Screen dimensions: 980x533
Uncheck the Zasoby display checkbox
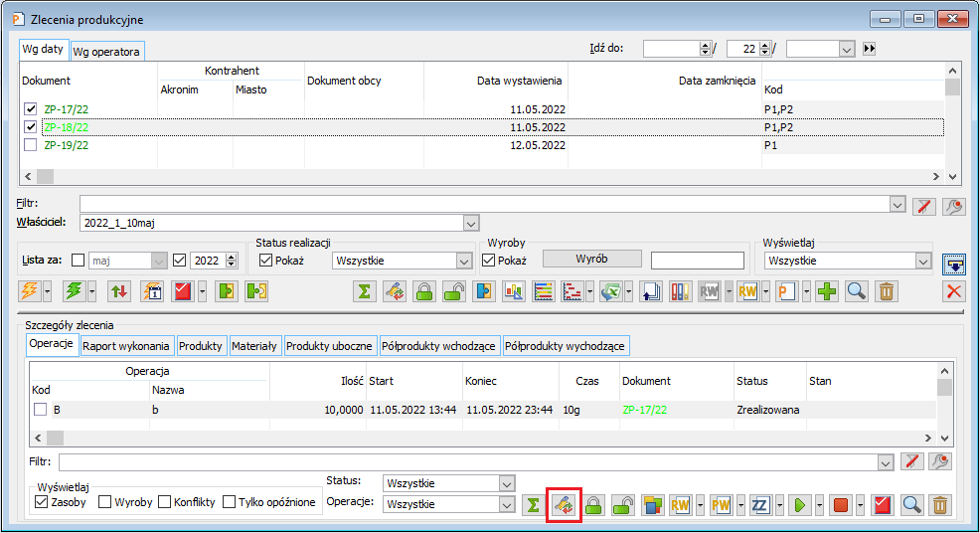tap(42, 502)
